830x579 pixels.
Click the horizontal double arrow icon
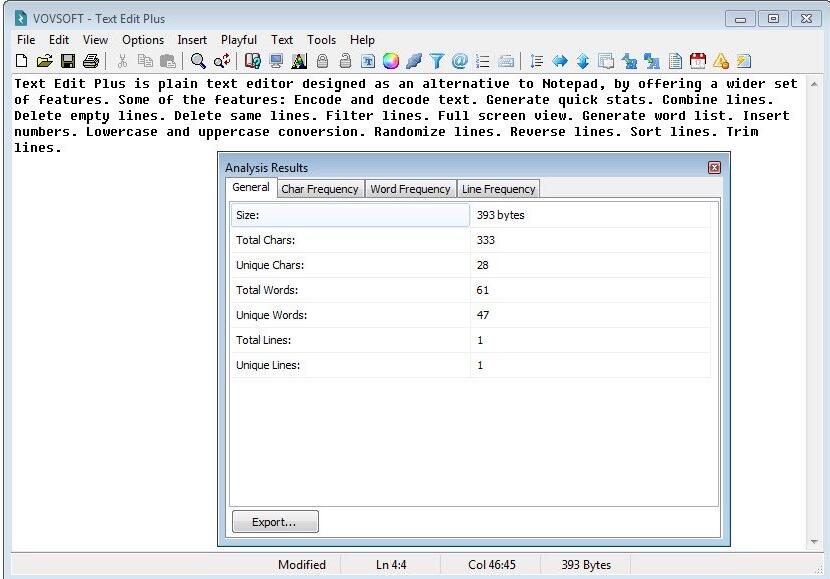point(560,61)
